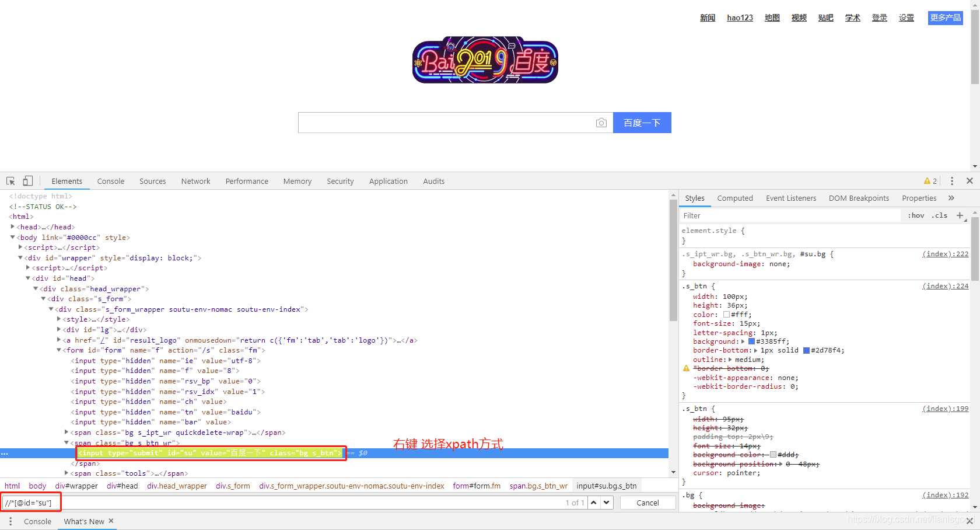The width and height of the screenshot is (980, 530).
Task: Expand the span bg s_ipt_wr node
Action: click(66, 432)
